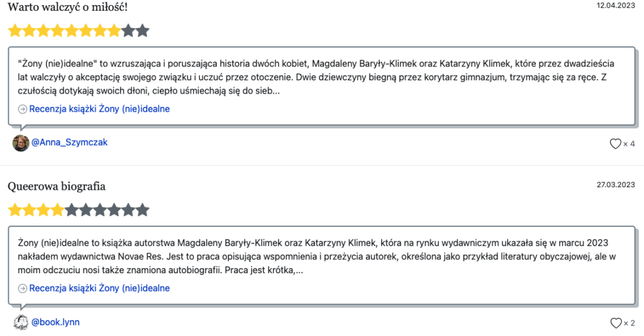644x336 pixels.
Task: Visit the @book.lynn user profile link
Action: pos(55,322)
